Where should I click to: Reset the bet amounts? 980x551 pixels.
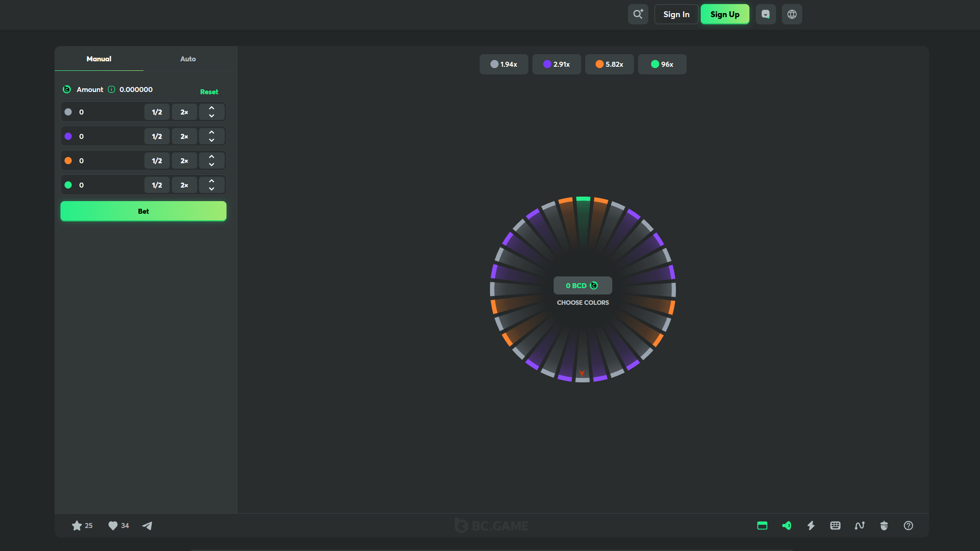[209, 92]
